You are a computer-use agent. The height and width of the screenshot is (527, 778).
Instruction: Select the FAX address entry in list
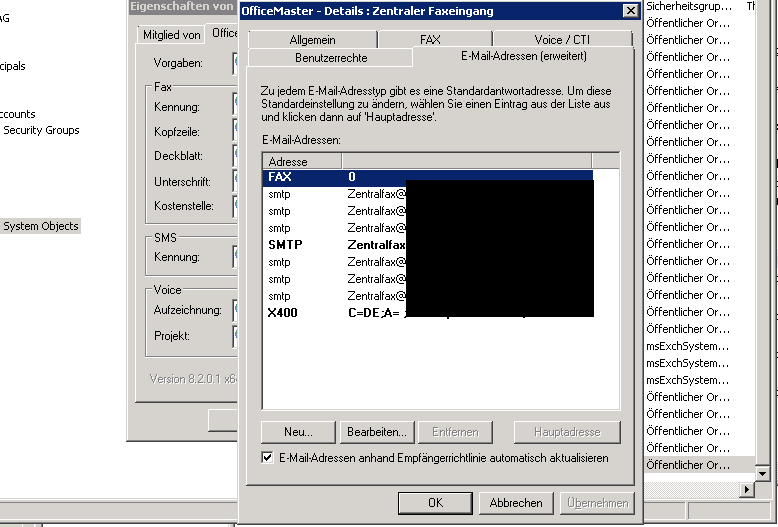point(280,177)
